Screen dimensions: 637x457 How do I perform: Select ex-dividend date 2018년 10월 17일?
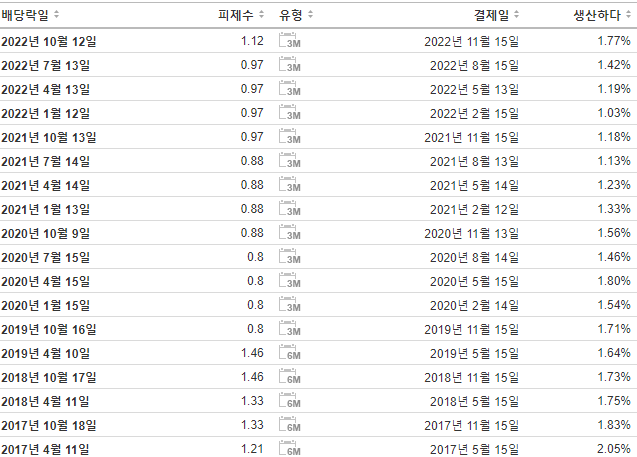pos(49,377)
